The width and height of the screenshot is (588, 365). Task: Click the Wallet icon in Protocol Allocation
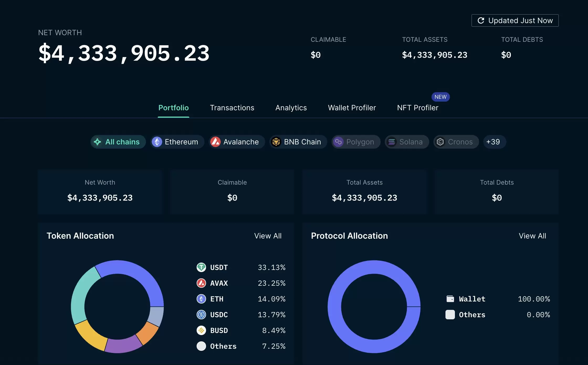click(x=450, y=299)
